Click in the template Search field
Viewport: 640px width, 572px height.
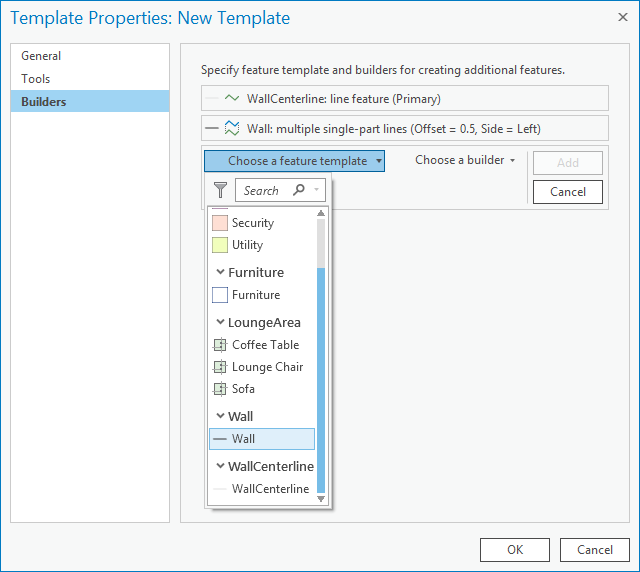(x=262, y=190)
